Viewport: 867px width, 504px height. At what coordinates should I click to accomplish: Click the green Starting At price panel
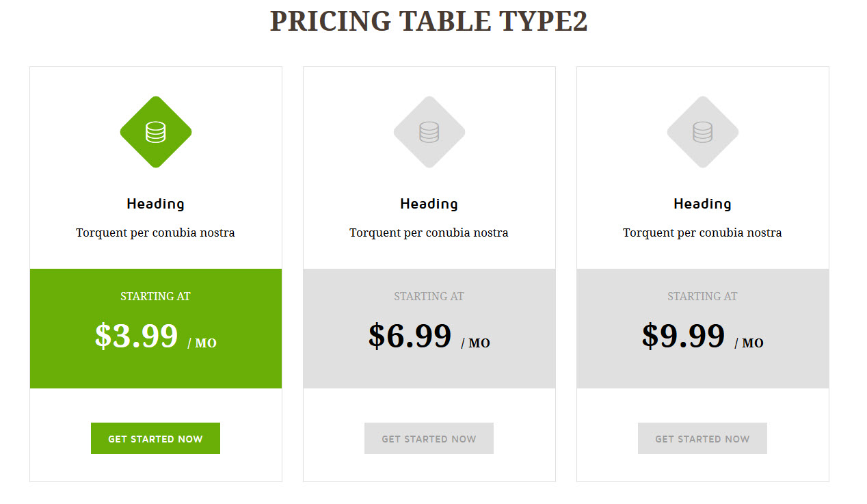[x=156, y=328]
